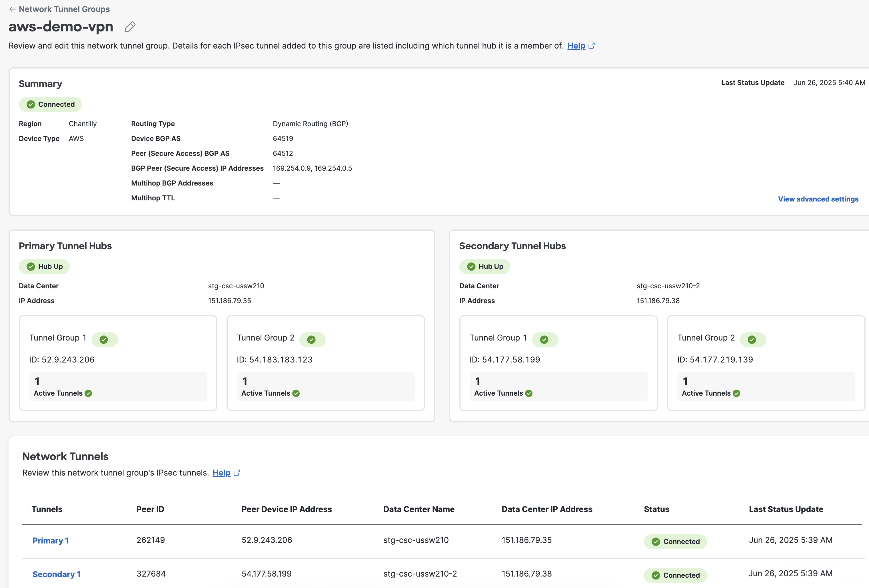
Task: Select Peer ID value 262149
Action: (x=151, y=540)
